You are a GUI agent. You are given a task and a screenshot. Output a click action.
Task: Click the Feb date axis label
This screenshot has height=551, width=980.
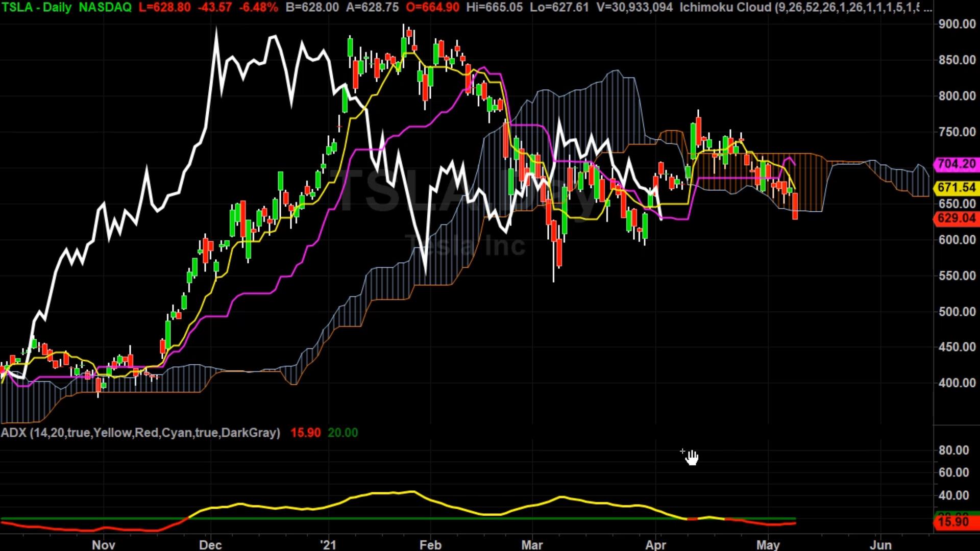[x=430, y=545]
